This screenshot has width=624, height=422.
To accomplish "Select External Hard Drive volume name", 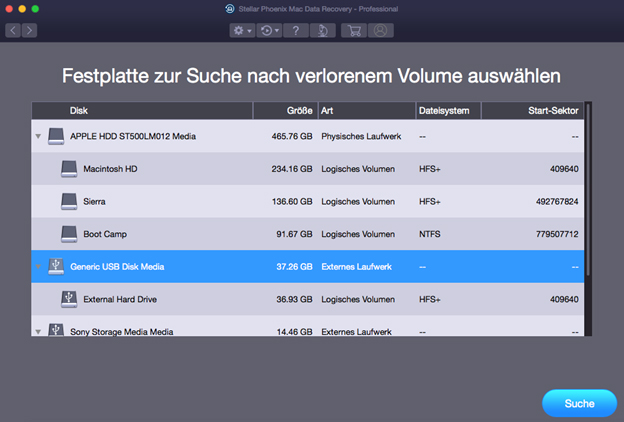I will (120, 299).
